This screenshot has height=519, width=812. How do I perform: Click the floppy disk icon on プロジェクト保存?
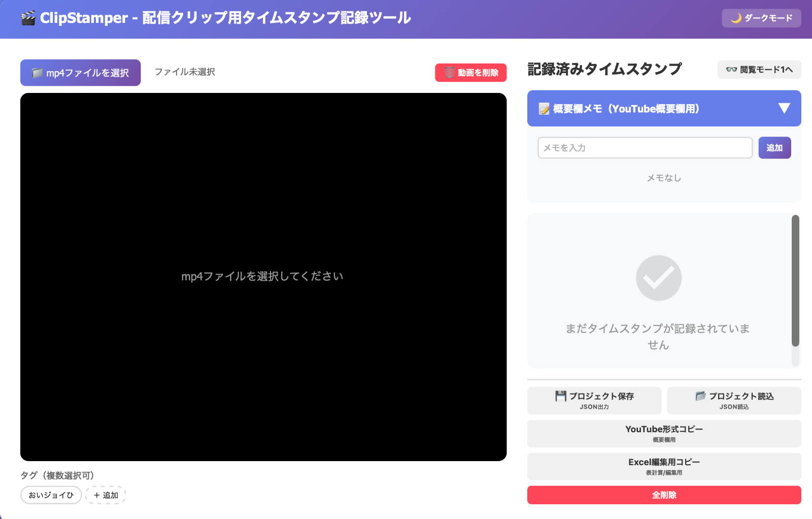[561, 396]
